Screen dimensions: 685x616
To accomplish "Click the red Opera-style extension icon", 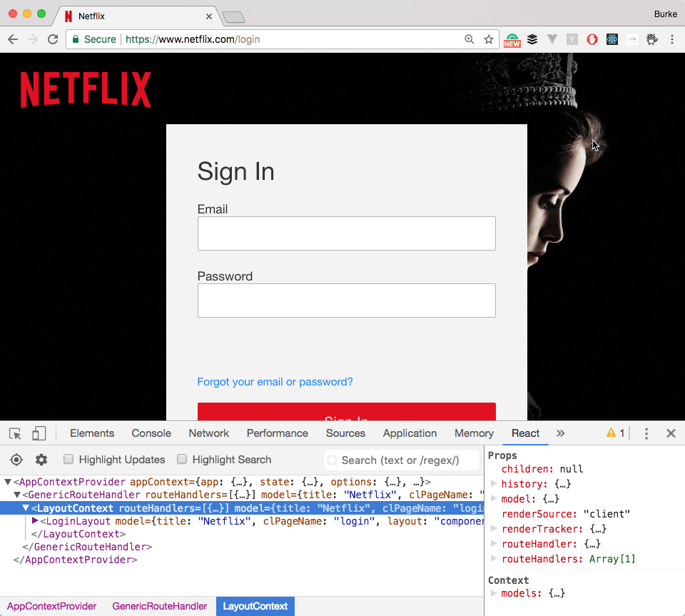I will (592, 39).
